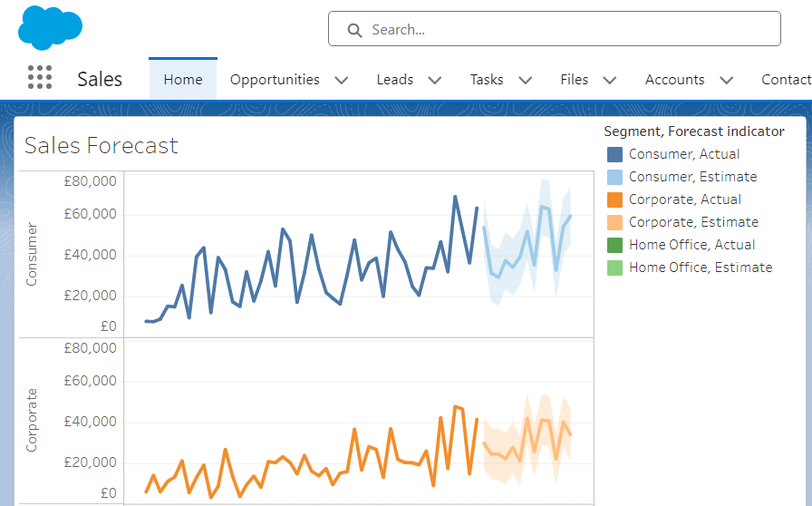Expand the Accounts dropdown chevron
Screen dimensions: 812x506
tap(727, 80)
